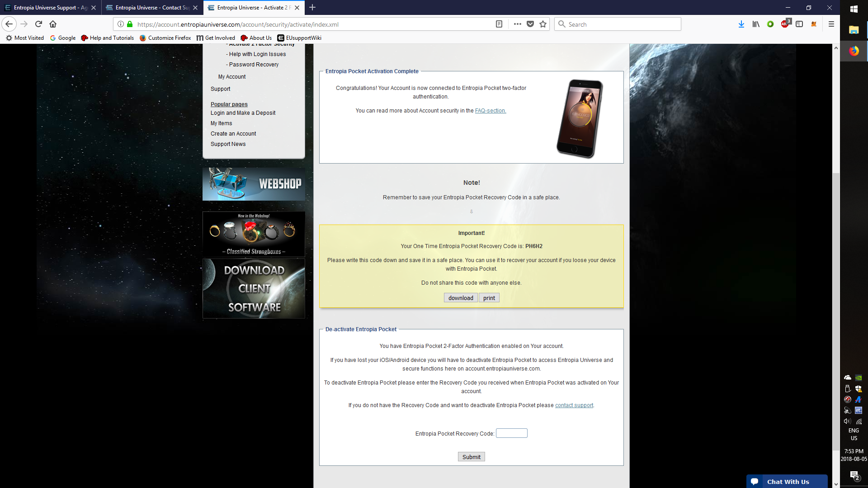Save page to Pocket
The height and width of the screenshot is (488, 868).
(x=530, y=24)
